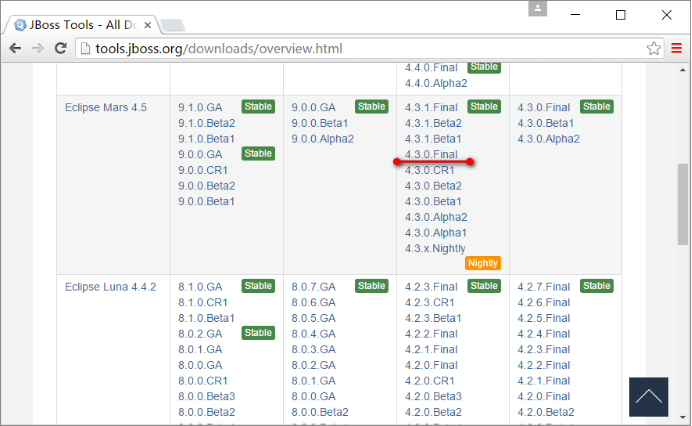This screenshot has width=692, height=426.
Task: Open the 4.2.3.CR1 link
Action: coord(429,303)
